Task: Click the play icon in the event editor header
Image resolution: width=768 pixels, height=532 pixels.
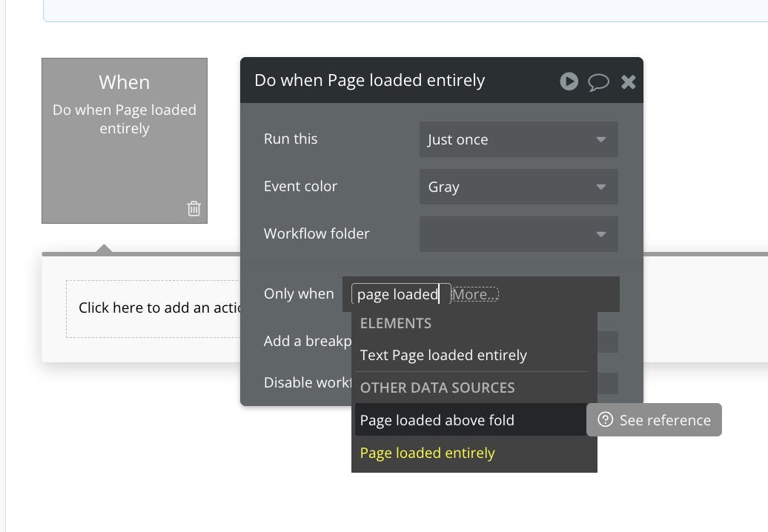Action: pyautogui.click(x=569, y=82)
